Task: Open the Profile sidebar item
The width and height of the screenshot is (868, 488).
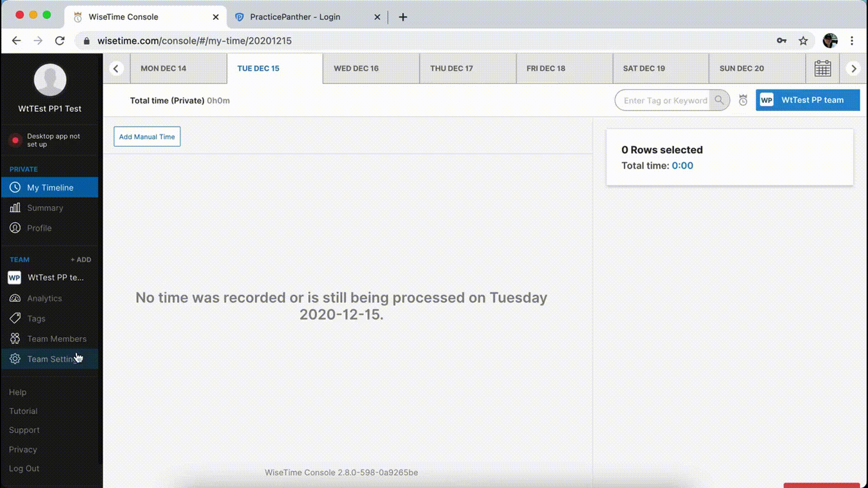Action: [49, 228]
